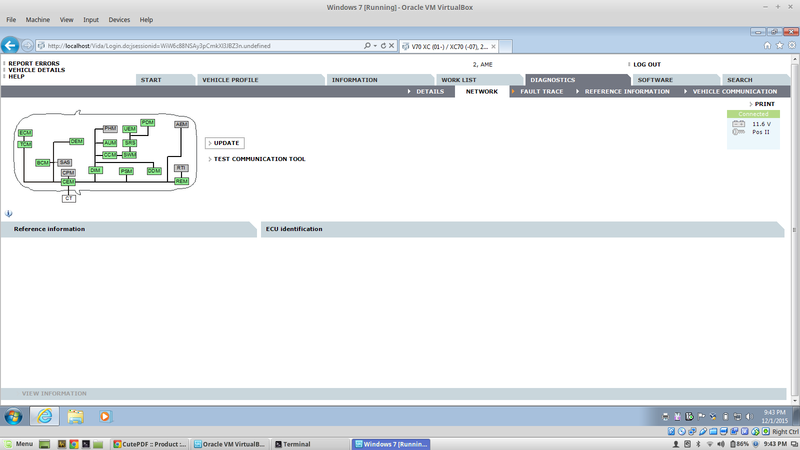Switch to the FAULT TRACE sub-tab
Screen dimensions: 800x450
pyautogui.click(x=541, y=91)
